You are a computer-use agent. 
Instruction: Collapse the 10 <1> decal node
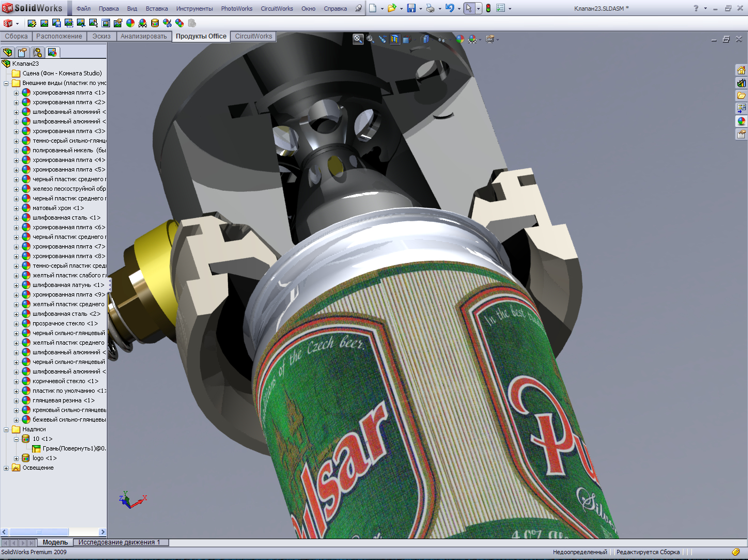(16, 439)
